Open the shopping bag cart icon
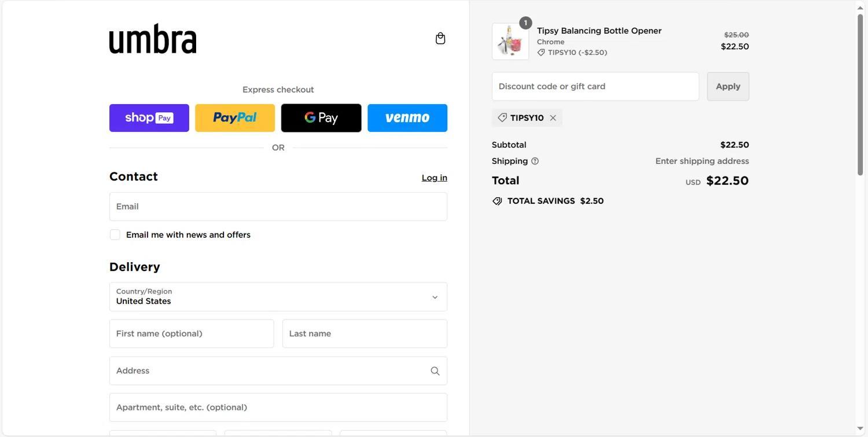 pyautogui.click(x=440, y=38)
